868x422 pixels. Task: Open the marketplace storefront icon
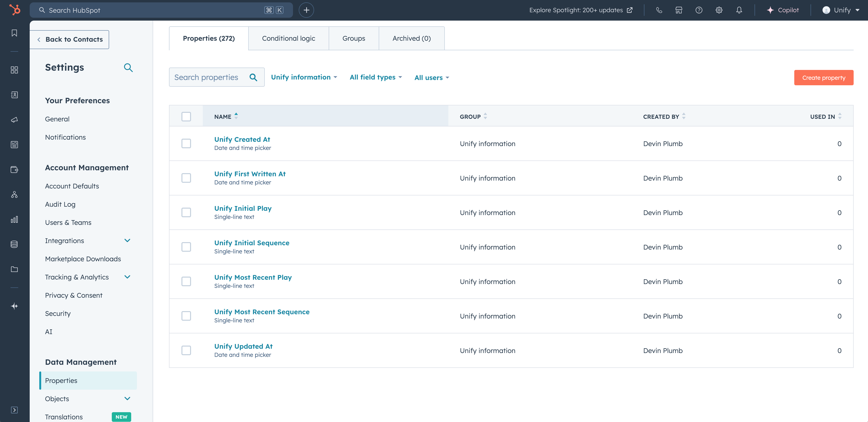[x=679, y=10]
